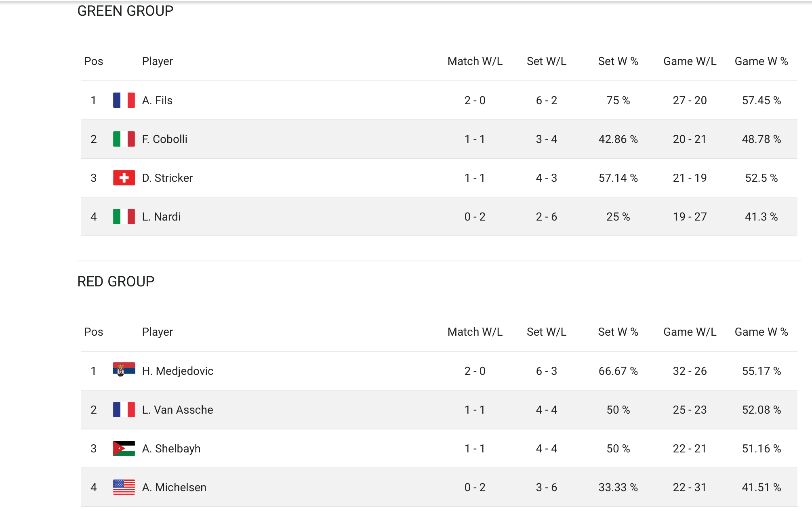This screenshot has width=812, height=511.
Task: Click the Jordanian flag beside A. Shelbayh
Action: 124,448
